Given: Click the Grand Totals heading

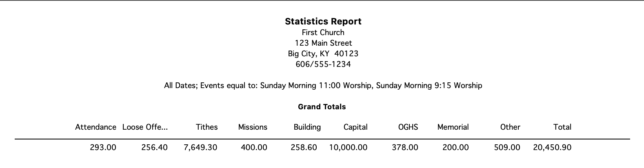Looking at the screenshot, I should point(322,107).
